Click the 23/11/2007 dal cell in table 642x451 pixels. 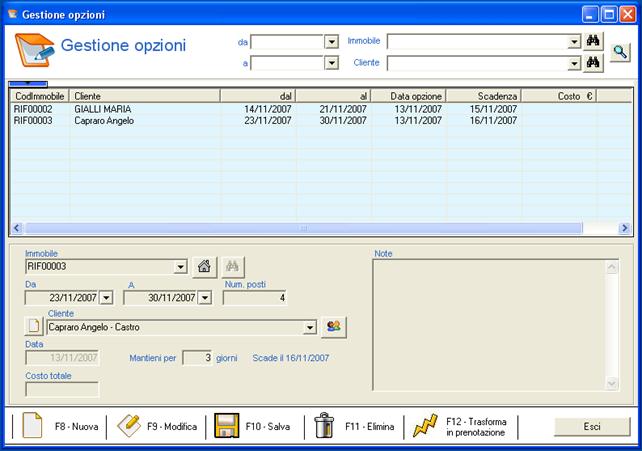click(x=268, y=121)
